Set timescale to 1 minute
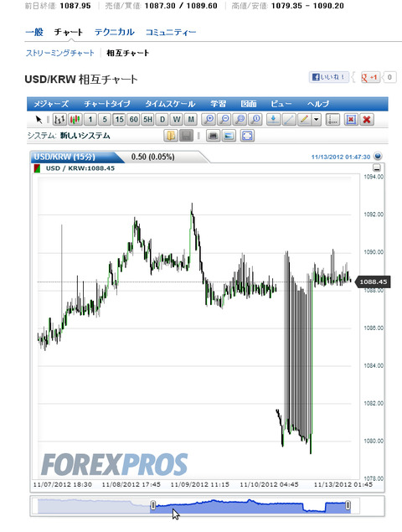This screenshot has width=402, height=532. pos(90,120)
